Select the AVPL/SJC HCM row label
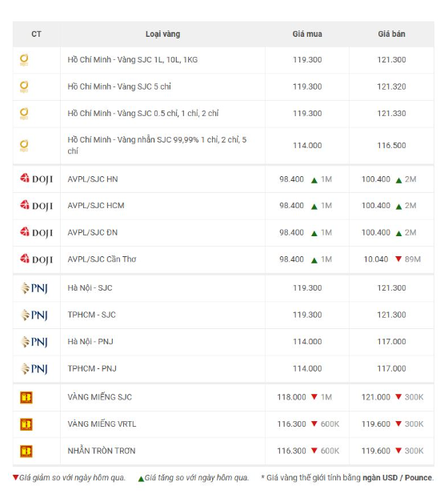The image size is (448, 494). pyautogui.click(x=96, y=206)
